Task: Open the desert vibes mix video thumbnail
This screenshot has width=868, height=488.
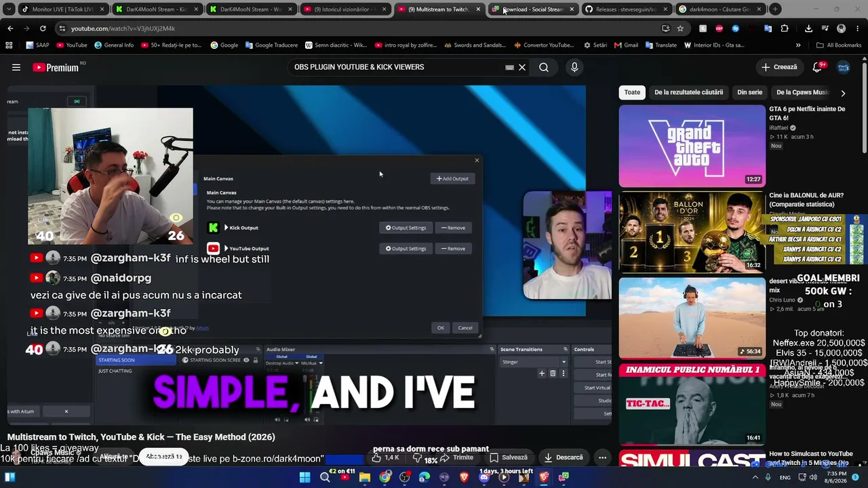Action: coord(692,318)
